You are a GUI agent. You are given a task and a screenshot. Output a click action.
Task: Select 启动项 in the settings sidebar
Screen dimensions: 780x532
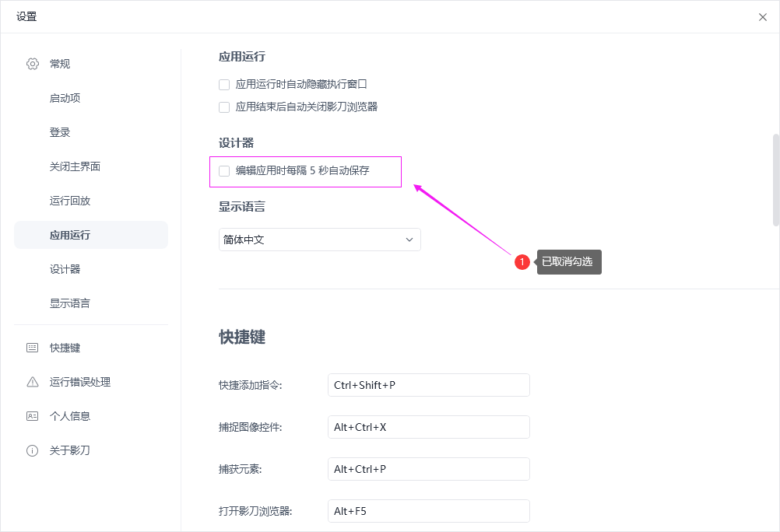pyautogui.click(x=65, y=98)
